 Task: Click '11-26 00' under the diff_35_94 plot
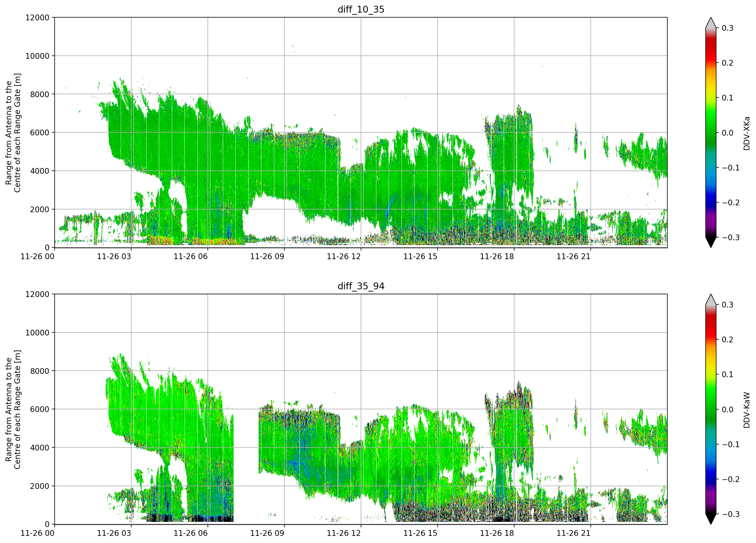(37, 533)
